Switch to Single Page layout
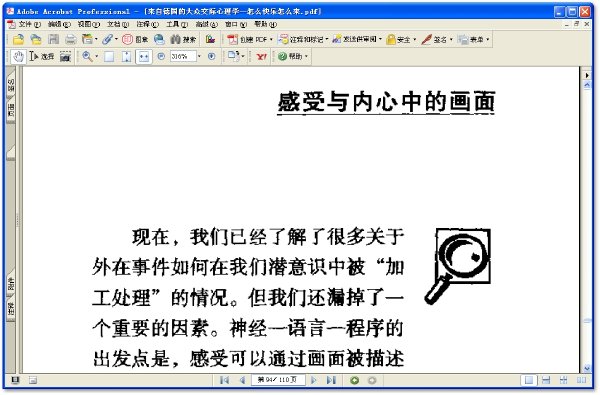 (x=529, y=380)
